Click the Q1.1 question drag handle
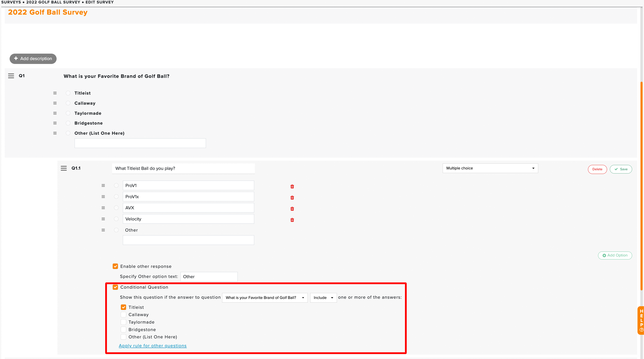 64,168
